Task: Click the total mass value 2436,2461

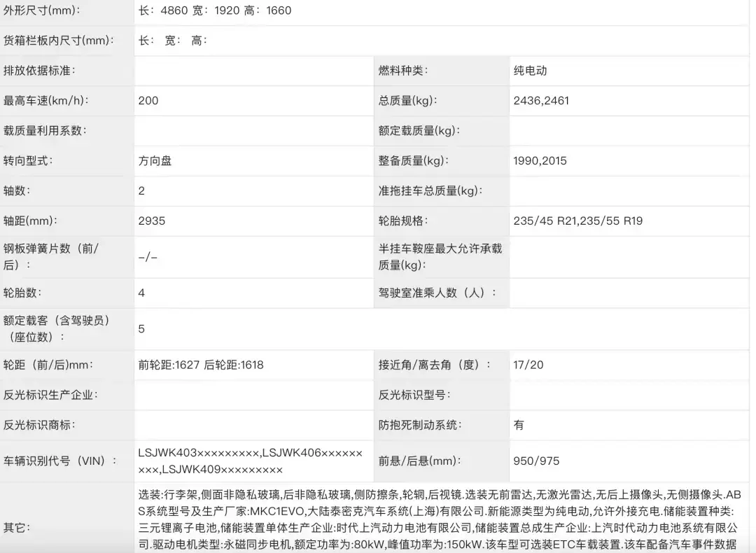Action: coord(541,101)
